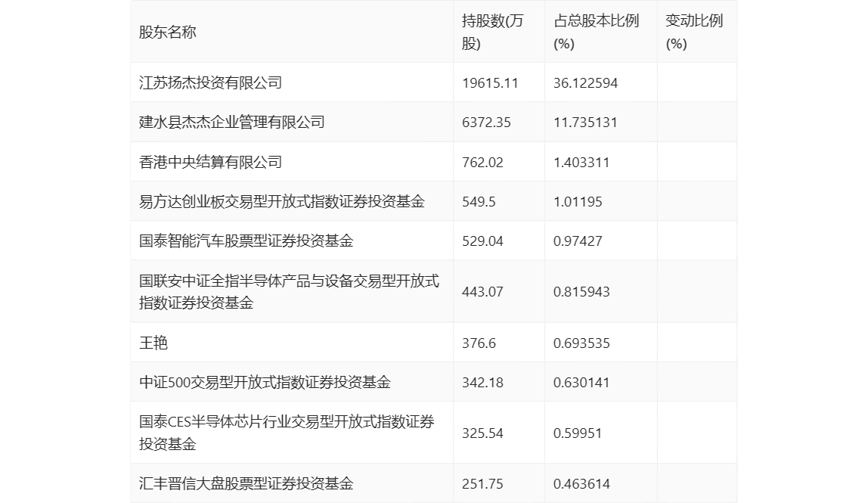Select the 549.5 shares value
Viewport: 868px width, 503px height.
[x=479, y=202]
